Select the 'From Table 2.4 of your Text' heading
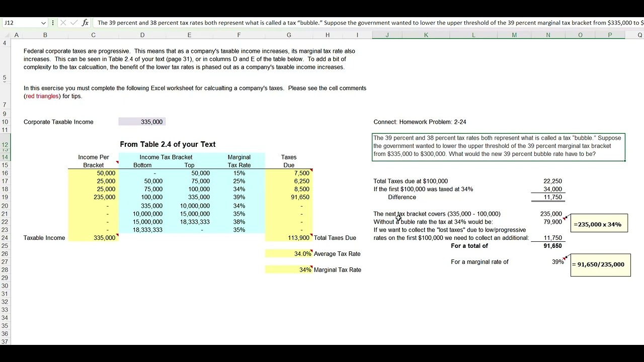 (x=168, y=144)
